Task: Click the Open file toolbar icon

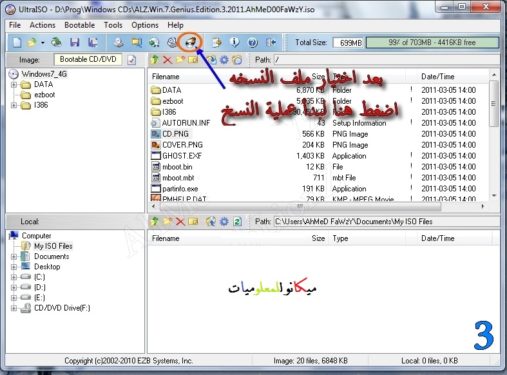Action: (x=32, y=42)
